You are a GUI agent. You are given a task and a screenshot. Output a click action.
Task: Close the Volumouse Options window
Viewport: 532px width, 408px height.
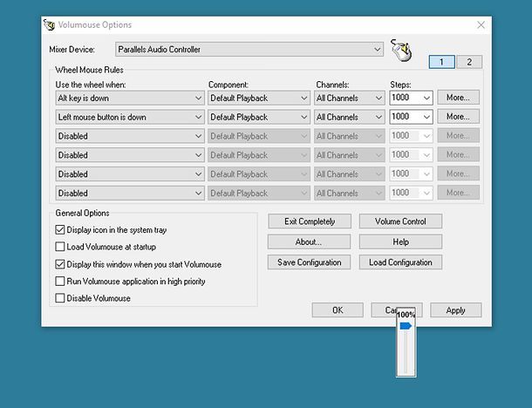(x=481, y=25)
